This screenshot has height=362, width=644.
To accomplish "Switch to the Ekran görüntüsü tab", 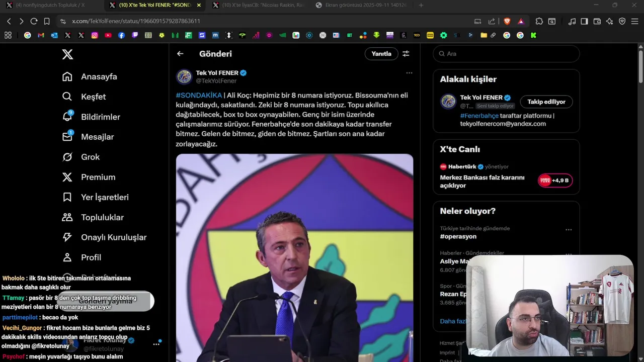I will click(x=361, y=5).
